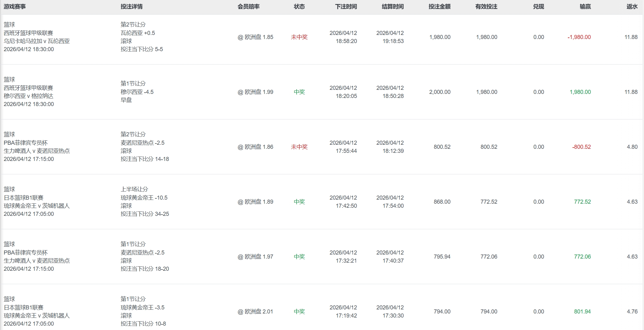This screenshot has height=330, width=644.
Task: Click the 下注时间 column header
Action: point(346,7)
